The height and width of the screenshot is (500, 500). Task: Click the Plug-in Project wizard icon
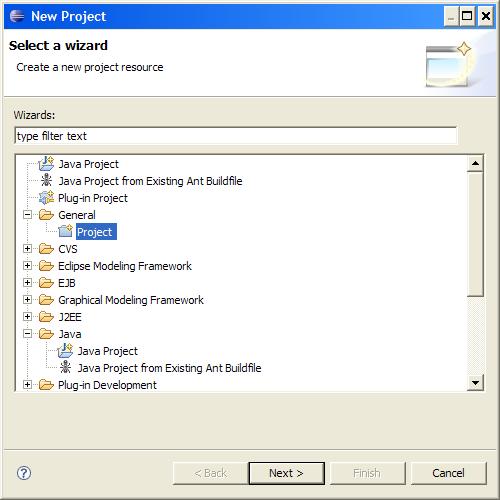[x=46, y=198]
